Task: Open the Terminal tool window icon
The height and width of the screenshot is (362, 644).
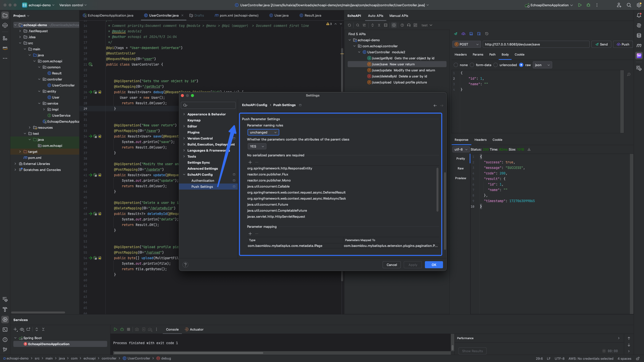Action: (x=5, y=329)
